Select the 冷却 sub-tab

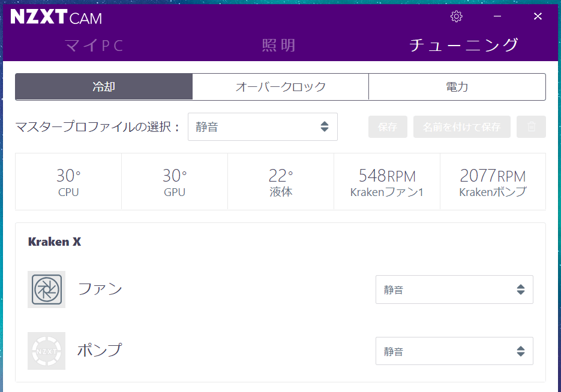coord(104,87)
